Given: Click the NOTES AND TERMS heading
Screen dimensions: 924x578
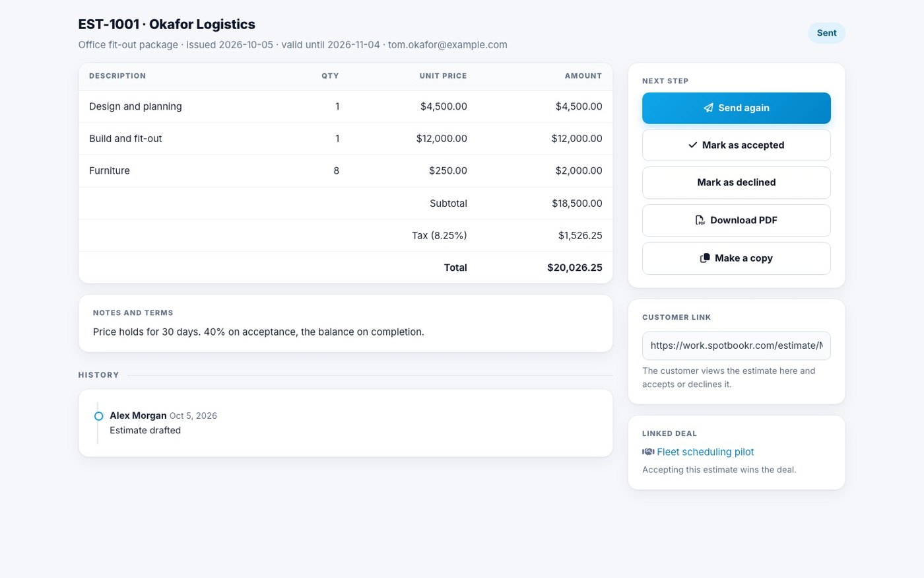Looking at the screenshot, I should click(133, 313).
